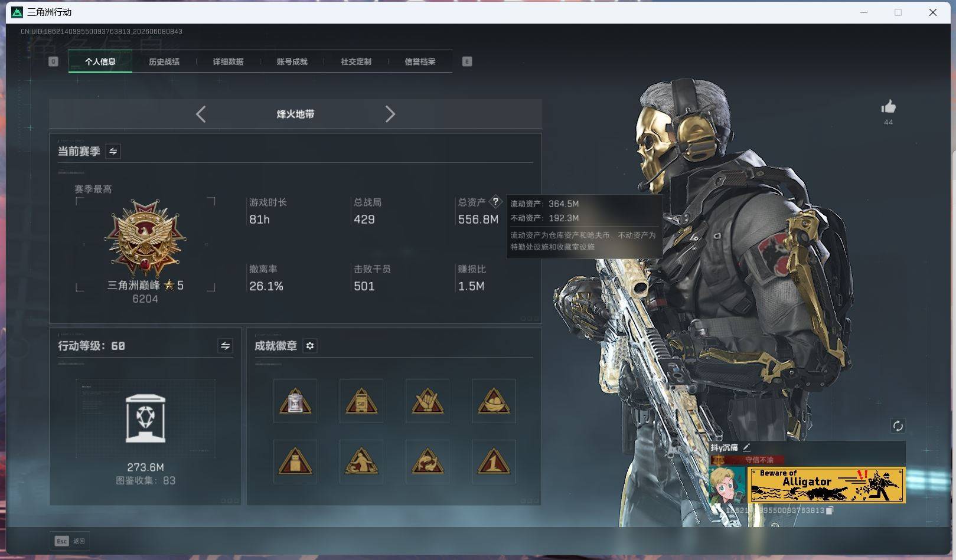This screenshot has width=956, height=560.
Task: Click the 烽火地带 mode title
Action: coord(295,114)
